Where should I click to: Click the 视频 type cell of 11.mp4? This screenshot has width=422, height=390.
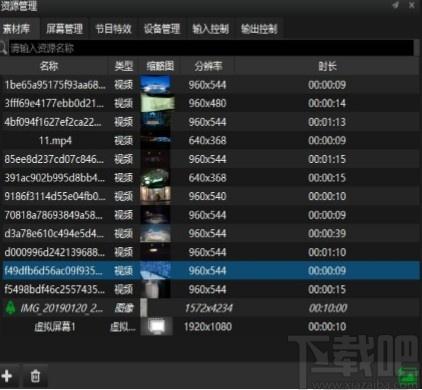(124, 140)
